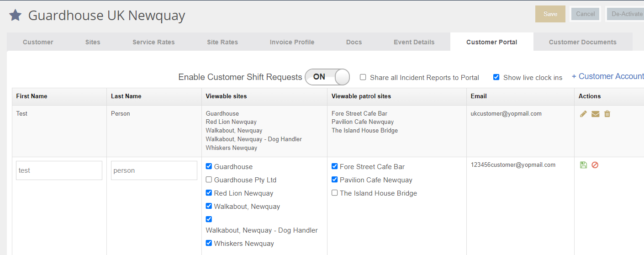The image size is (644, 255).
Task: Toggle Enable Customer Shift Requests switch
Action: pos(327,77)
